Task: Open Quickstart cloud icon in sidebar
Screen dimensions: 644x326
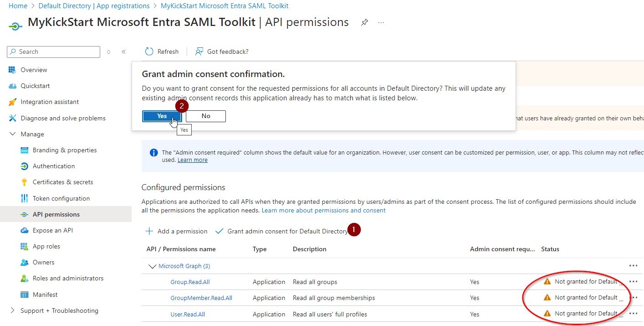Action: pyautogui.click(x=12, y=86)
